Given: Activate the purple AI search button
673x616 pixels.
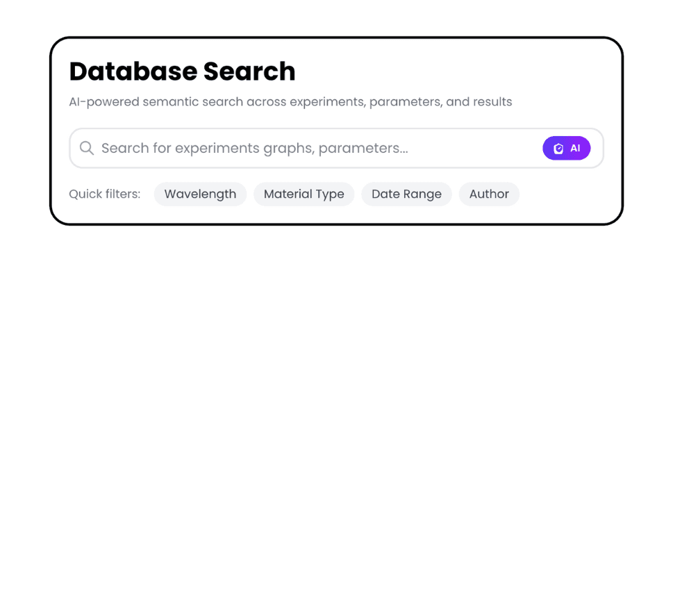Looking at the screenshot, I should click(x=566, y=148).
